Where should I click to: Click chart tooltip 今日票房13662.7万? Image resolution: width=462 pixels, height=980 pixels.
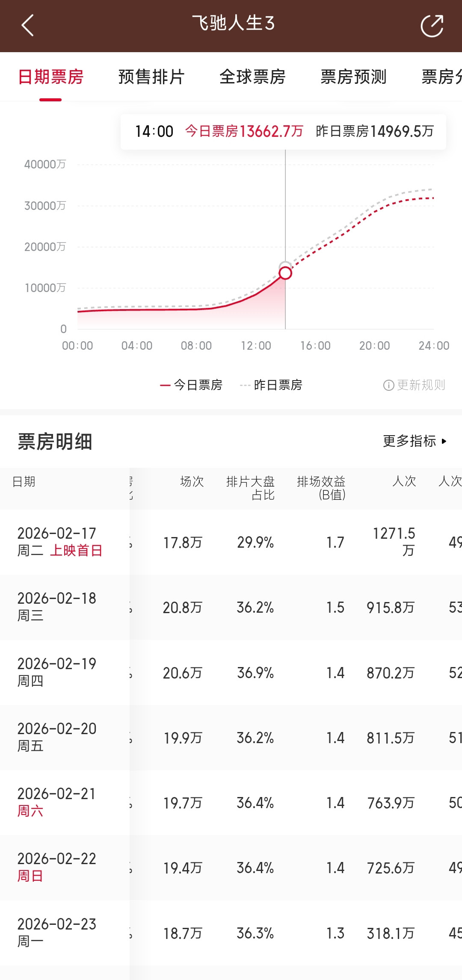tap(244, 131)
